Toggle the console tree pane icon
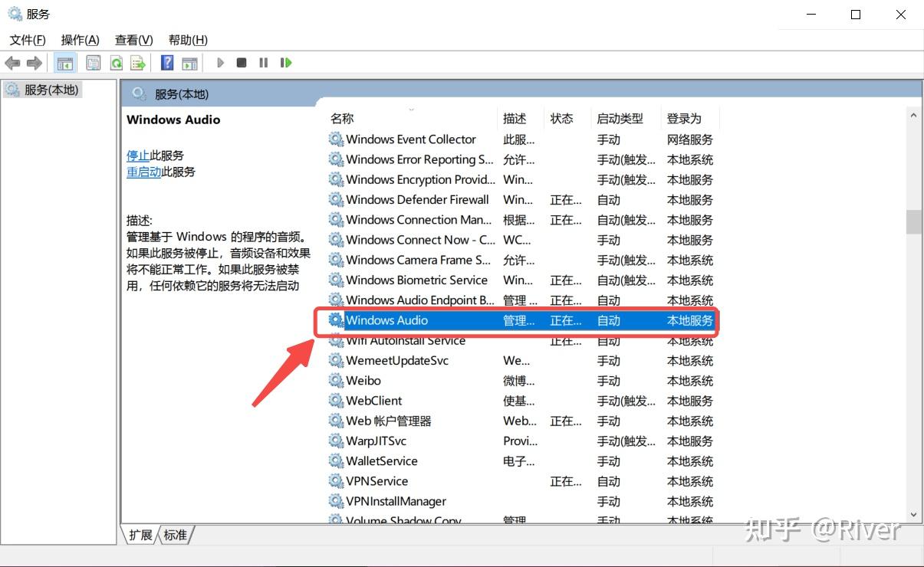This screenshot has width=924, height=567. [x=65, y=62]
